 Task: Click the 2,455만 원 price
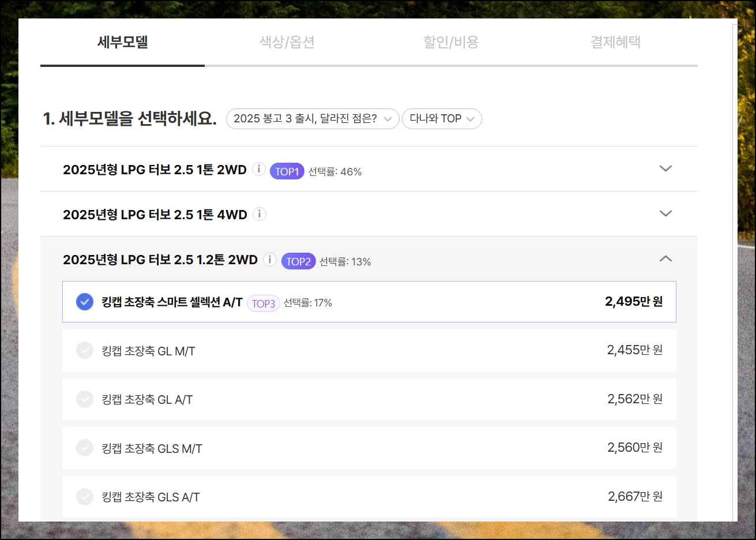coord(635,350)
